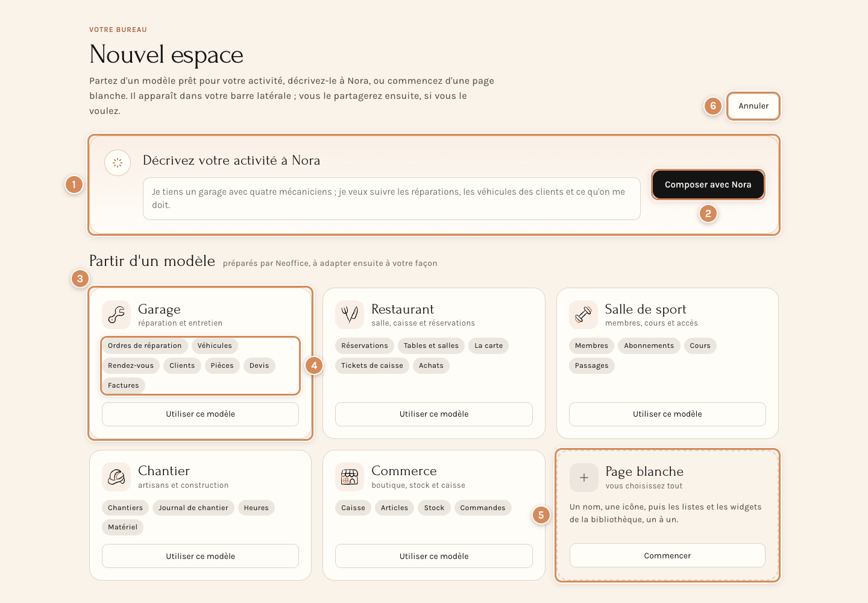Click the Nora sparkle icon

coord(118,163)
